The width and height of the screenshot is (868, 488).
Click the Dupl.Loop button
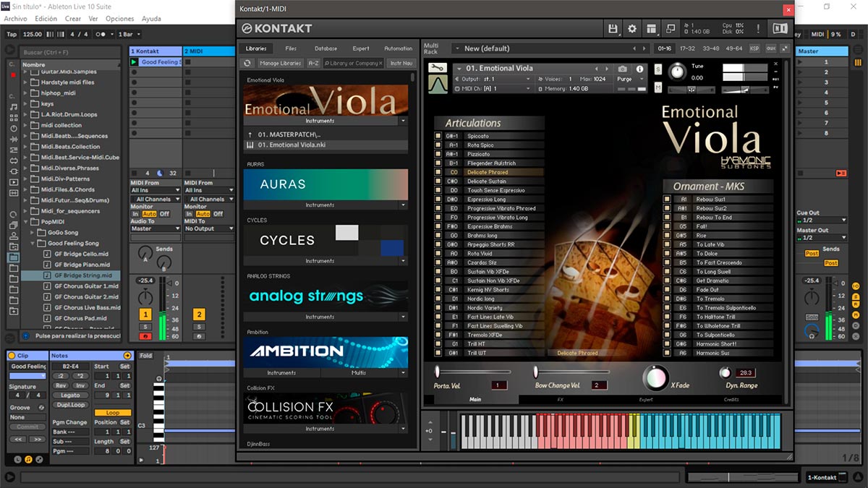pos(71,405)
